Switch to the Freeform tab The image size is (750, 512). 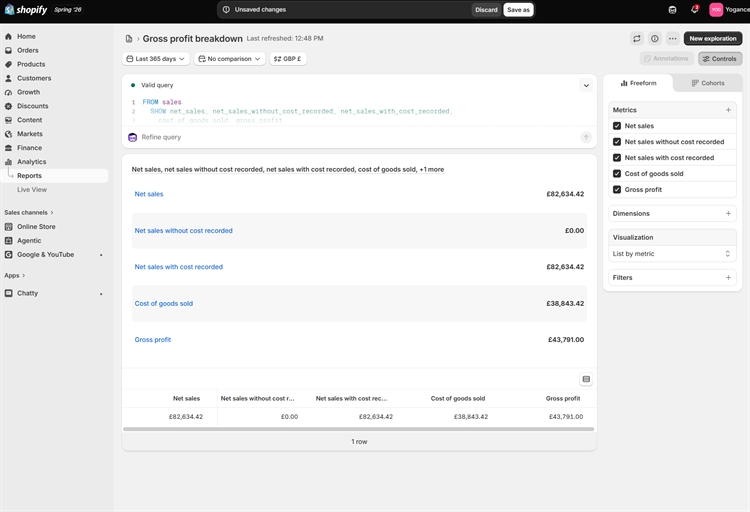[x=638, y=83]
